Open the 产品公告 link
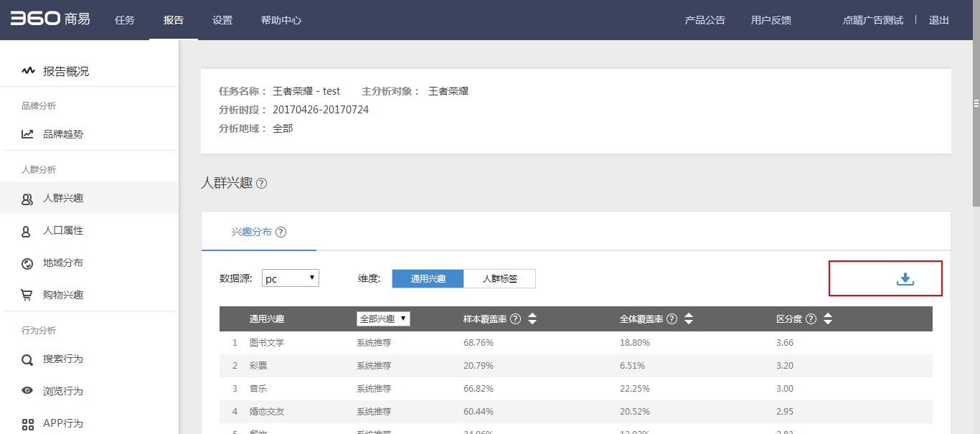980x434 pixels. (x=705, y=20)
